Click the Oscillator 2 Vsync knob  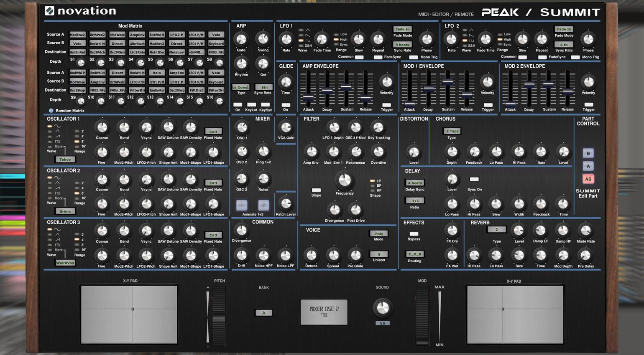coord(146,179)
